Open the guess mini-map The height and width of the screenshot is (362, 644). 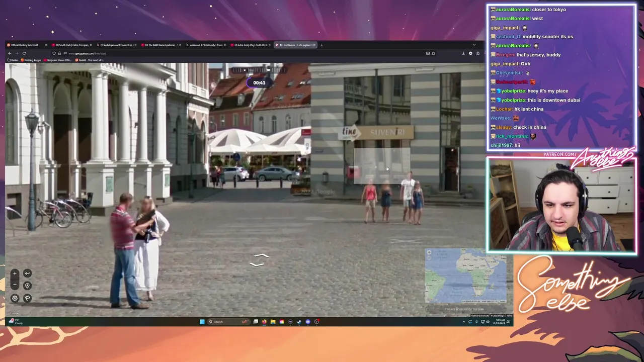pos(466,276)
